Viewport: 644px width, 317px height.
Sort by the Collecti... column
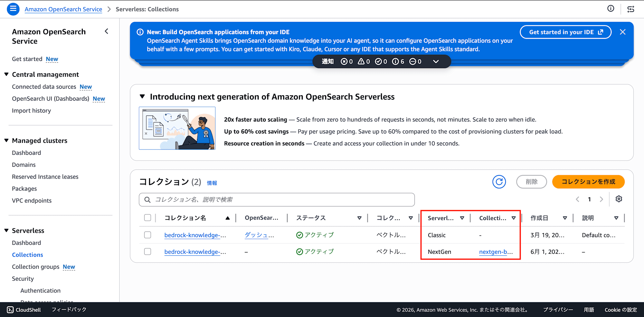pyautogui.click(x=513, y=218)
